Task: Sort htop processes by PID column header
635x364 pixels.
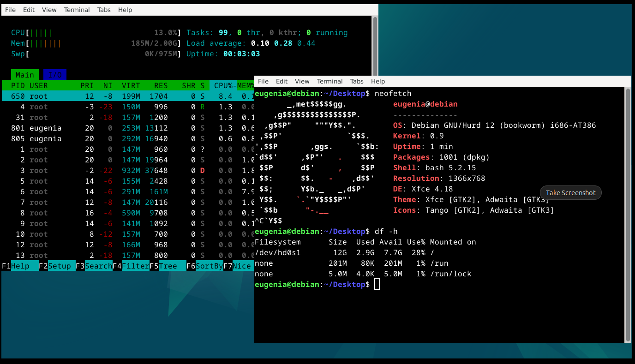Action: 18,85
